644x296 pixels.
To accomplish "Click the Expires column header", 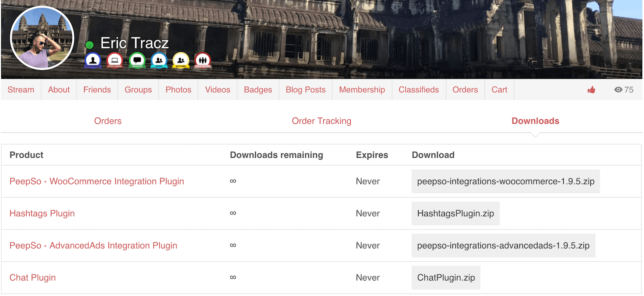I will (372, 155).
